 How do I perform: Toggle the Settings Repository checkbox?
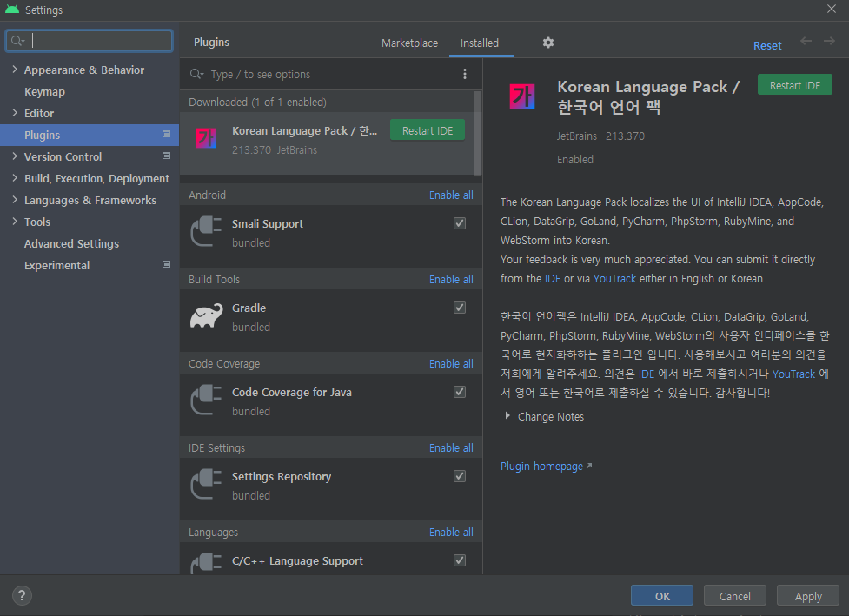click(x=460, y=476)
